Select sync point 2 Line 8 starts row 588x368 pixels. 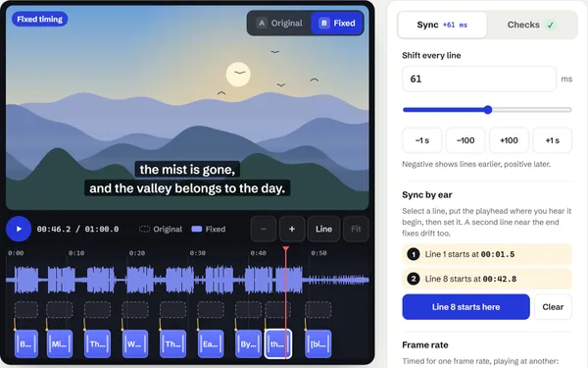pos(487,279)
